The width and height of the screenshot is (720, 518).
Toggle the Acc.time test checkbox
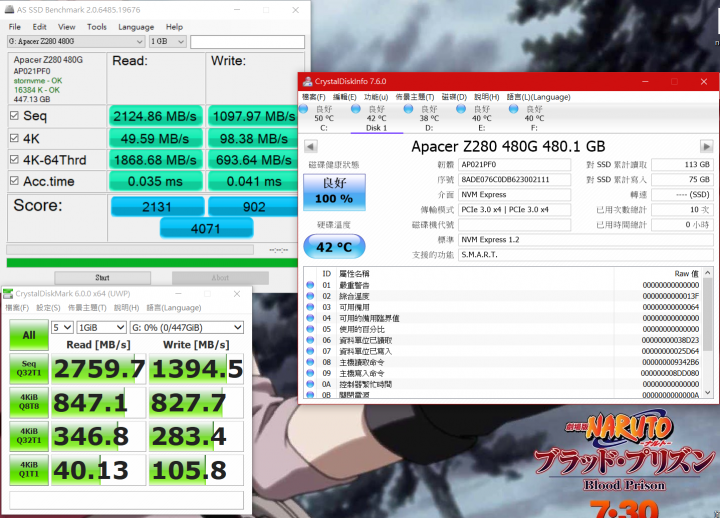(x=14, y=181)
